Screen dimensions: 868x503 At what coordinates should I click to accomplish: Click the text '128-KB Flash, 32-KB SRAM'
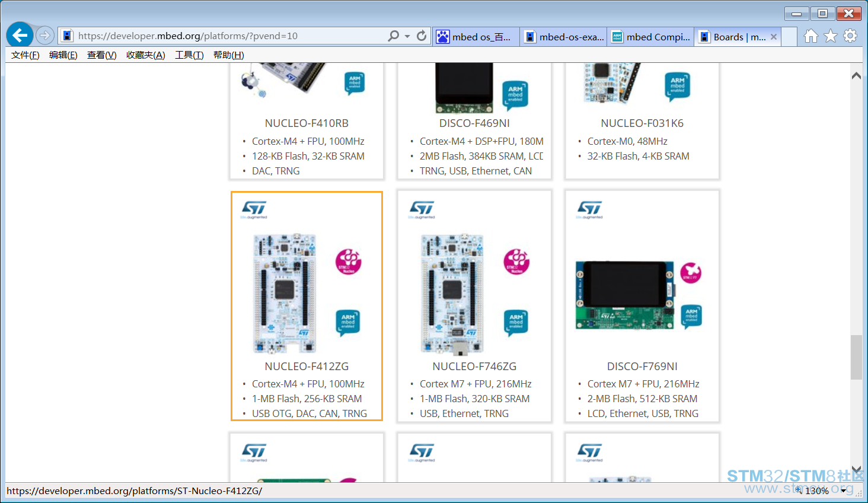(x=308, y=156)
